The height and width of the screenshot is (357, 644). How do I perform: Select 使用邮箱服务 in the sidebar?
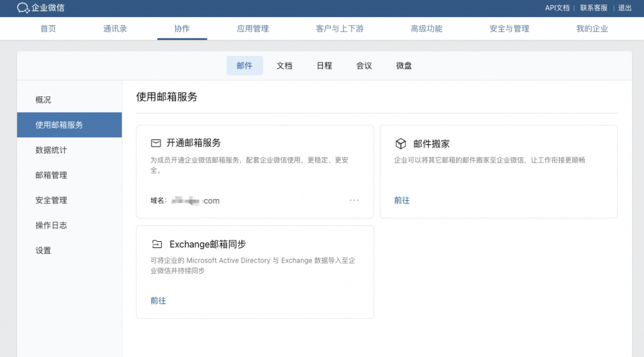69,125
